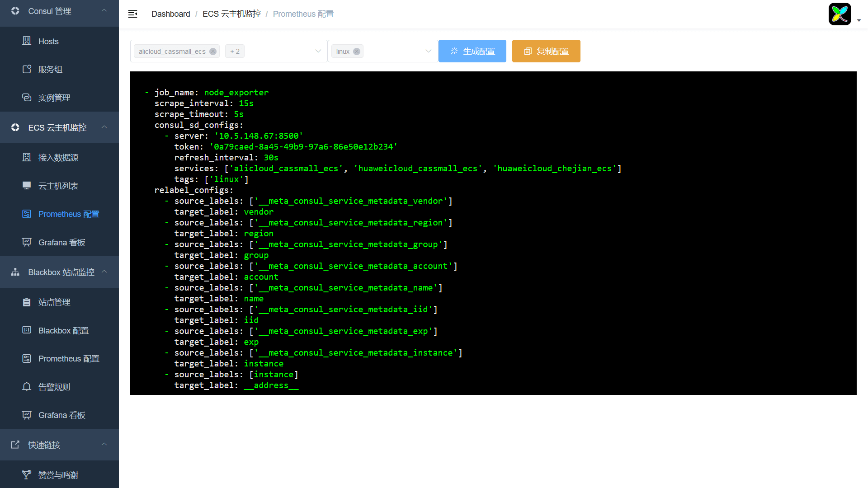Image resolution: width=868 pixels, height=488 pixels.
Task: Click the 云主机列表 monitor icon
Action: click(27, 186)
